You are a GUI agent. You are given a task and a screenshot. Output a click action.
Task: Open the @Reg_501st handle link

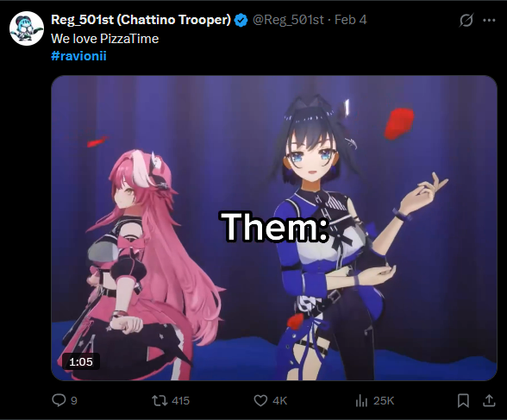[288, 20]
